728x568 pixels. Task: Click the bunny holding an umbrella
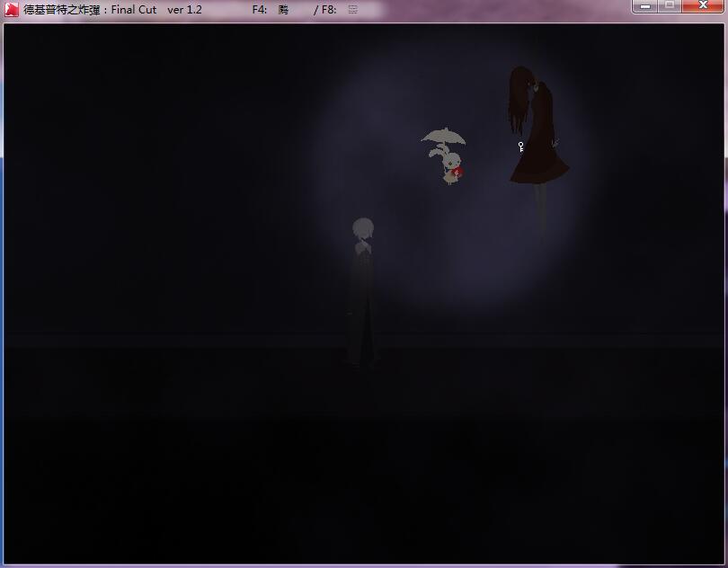coord(444,156)
